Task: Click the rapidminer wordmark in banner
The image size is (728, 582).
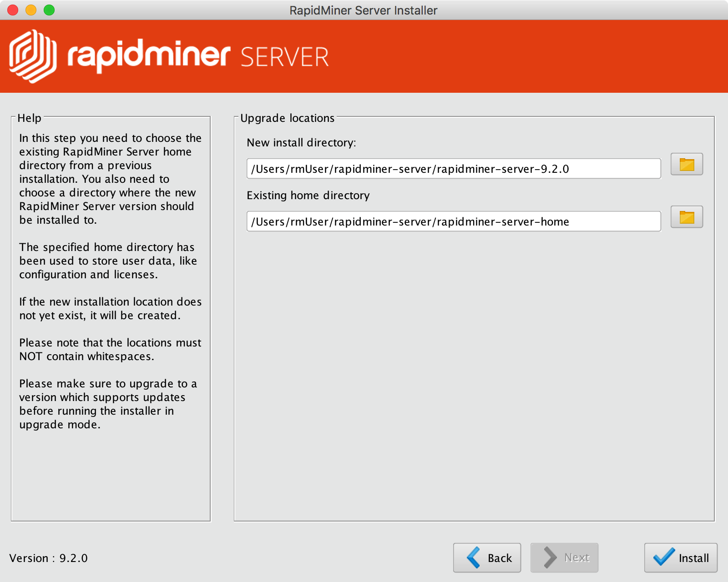Action: coord(149,55)
